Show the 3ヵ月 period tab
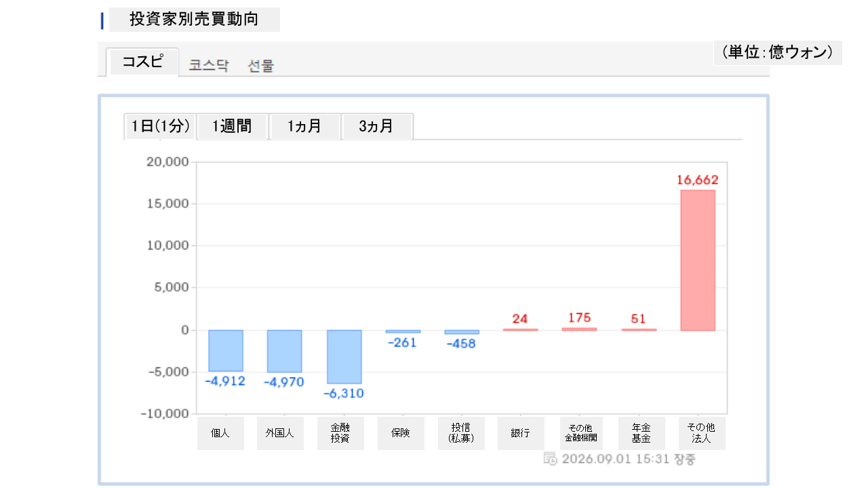The width and height of the screenshot is (868, 488). 377,126
